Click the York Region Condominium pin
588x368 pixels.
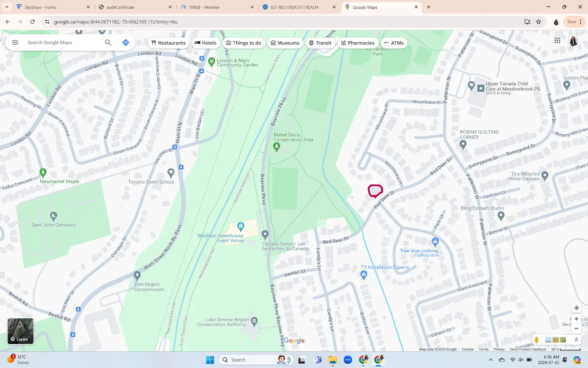click(137, 275)
